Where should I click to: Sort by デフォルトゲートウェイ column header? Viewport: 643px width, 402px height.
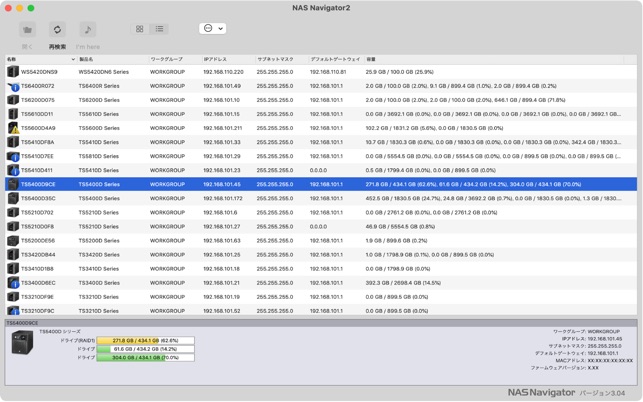335,59
